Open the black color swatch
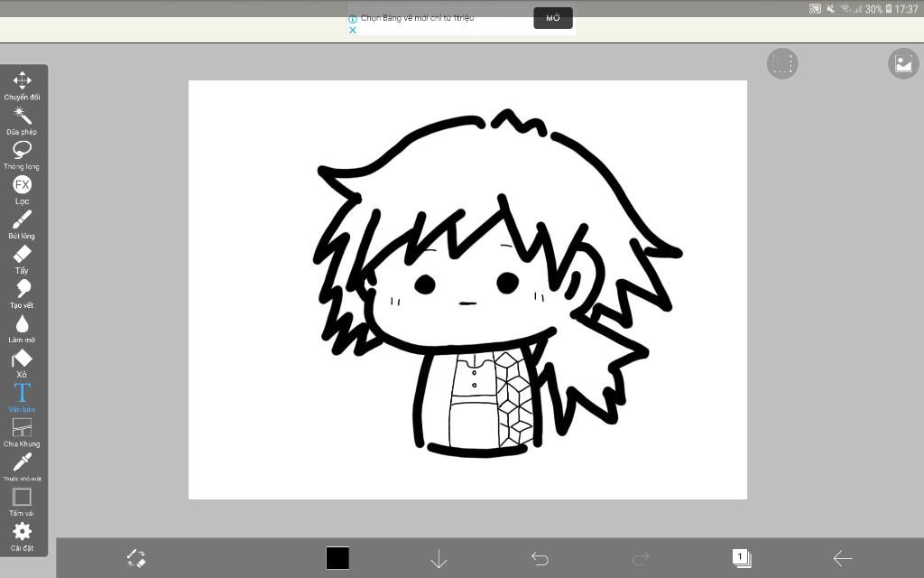 point(337,558)
